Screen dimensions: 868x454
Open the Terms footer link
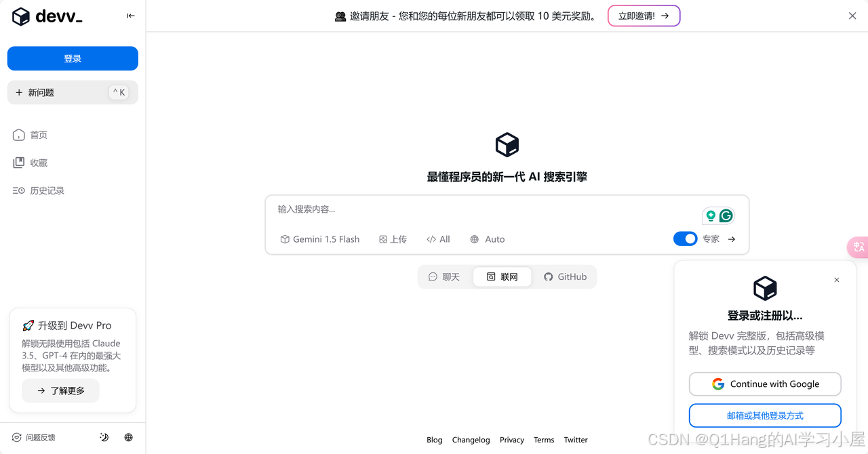click(544, 440)
